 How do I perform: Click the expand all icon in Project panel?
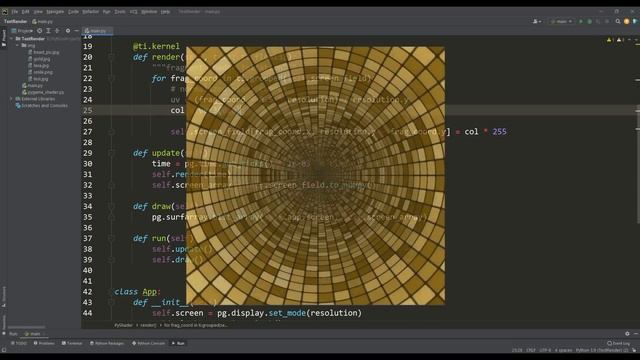coord(48,31)
